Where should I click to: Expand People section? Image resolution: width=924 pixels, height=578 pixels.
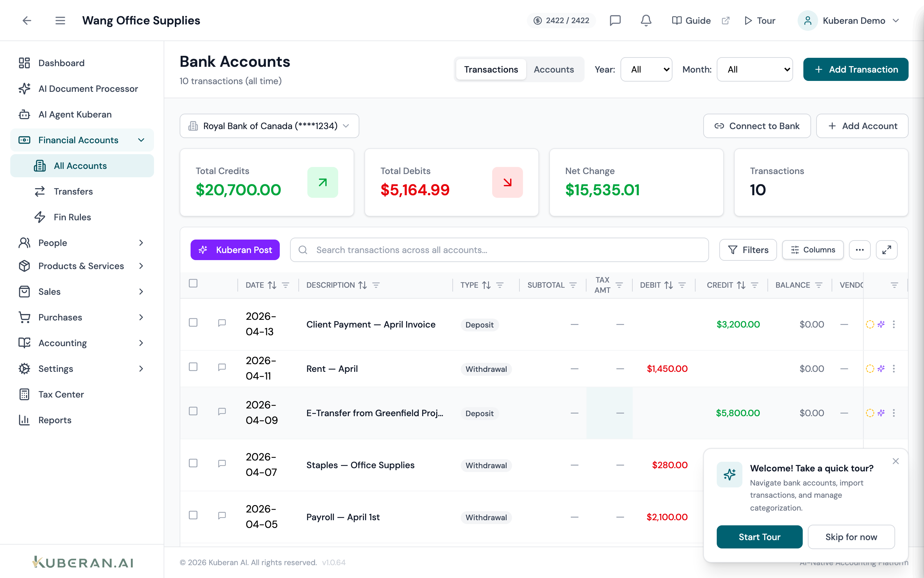coord(82,243)
